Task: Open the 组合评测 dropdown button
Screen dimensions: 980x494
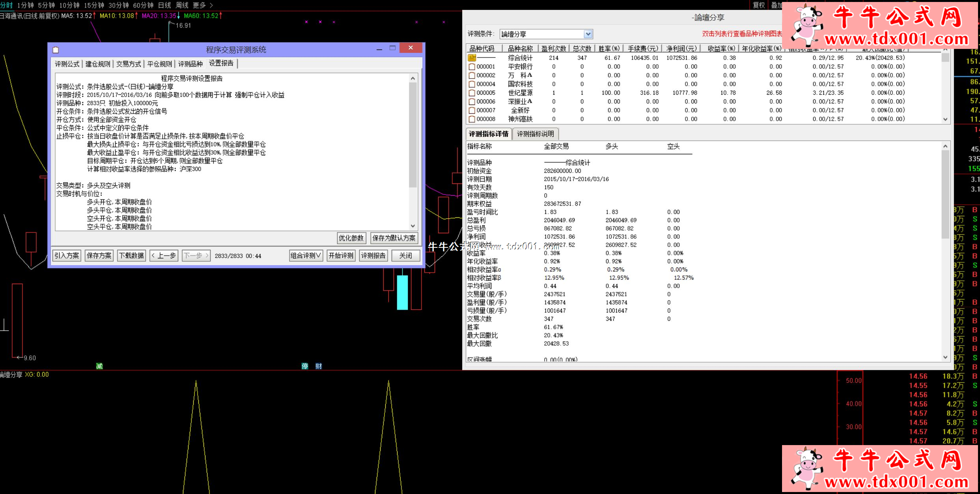Action: coord(306,256)
